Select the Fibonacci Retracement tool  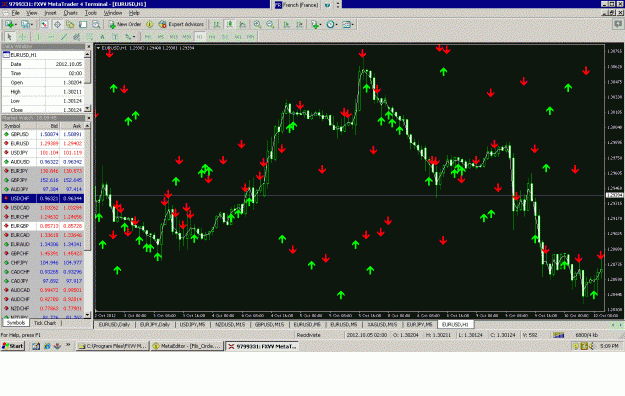tap(90, 37)
